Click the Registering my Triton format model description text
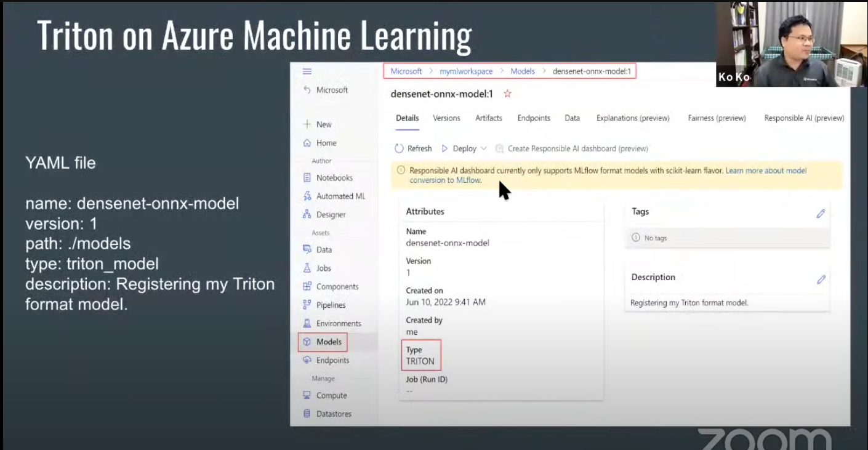 [x=689, y=303]
